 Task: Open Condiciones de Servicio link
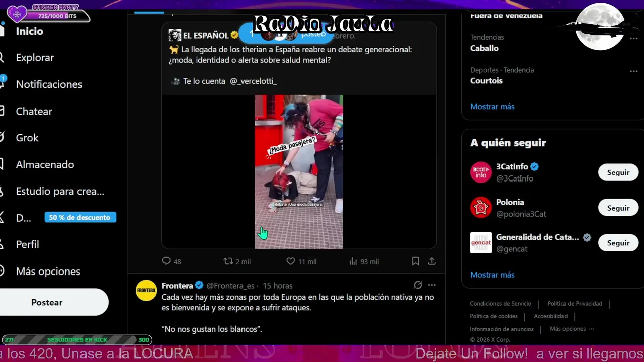[x=501, y=304]
